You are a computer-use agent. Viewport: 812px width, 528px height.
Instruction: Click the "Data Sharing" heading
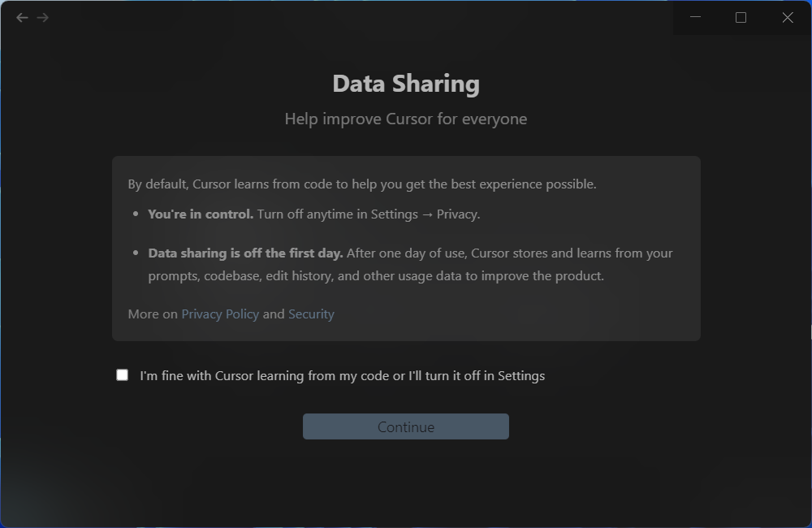[406, 84]
